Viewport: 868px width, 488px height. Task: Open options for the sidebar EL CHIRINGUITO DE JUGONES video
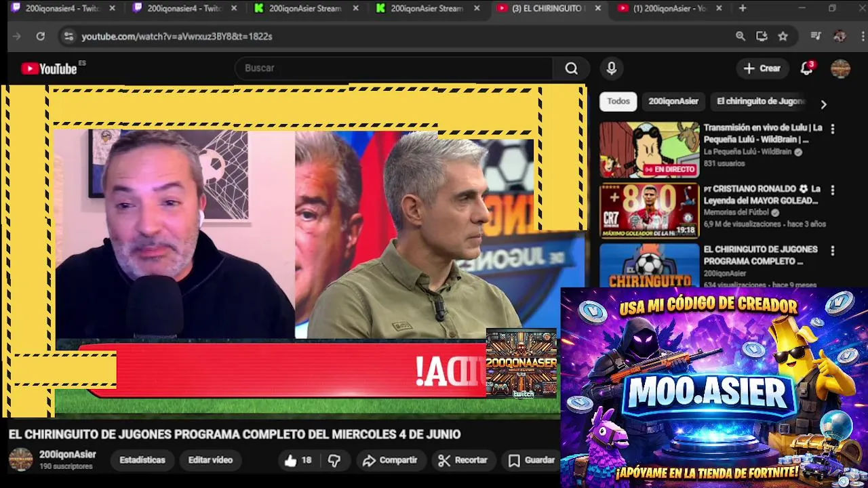(833, 251)
